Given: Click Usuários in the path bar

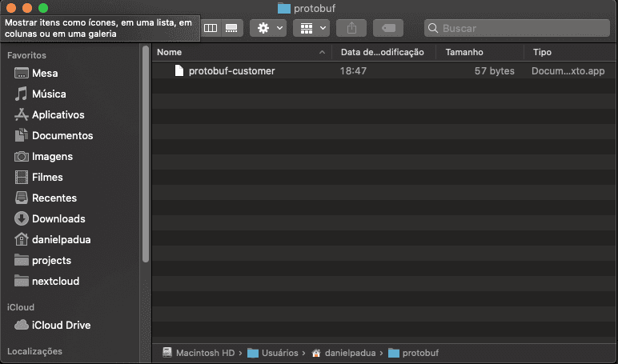Looking at the screenshot, I should coord(278,353).
